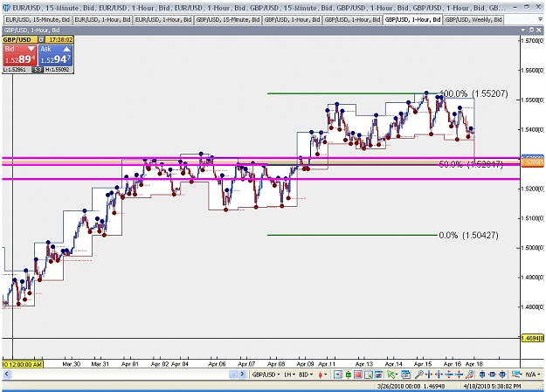
Task: Click the red square stop icon
Action: pos(358,375)
